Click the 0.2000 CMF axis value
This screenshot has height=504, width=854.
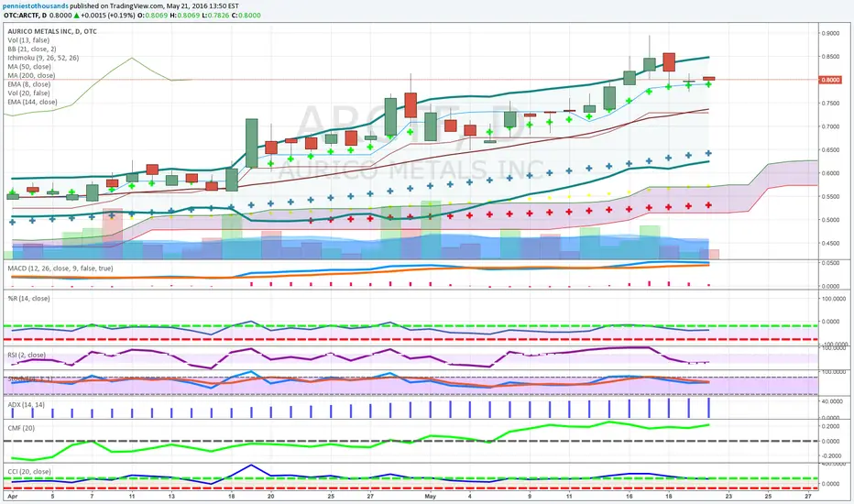[x=830, y=427]
